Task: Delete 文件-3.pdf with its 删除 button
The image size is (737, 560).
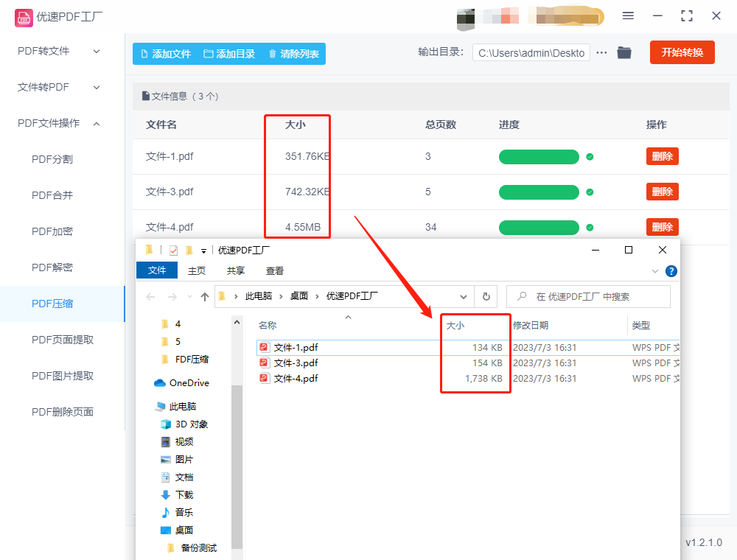Action: [663, 192]
